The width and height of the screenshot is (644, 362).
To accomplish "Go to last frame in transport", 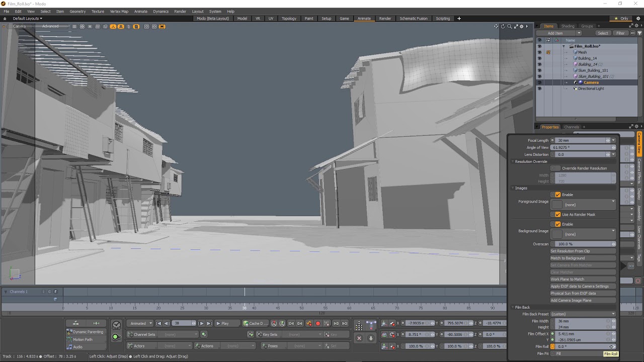I will pos(209,323).
